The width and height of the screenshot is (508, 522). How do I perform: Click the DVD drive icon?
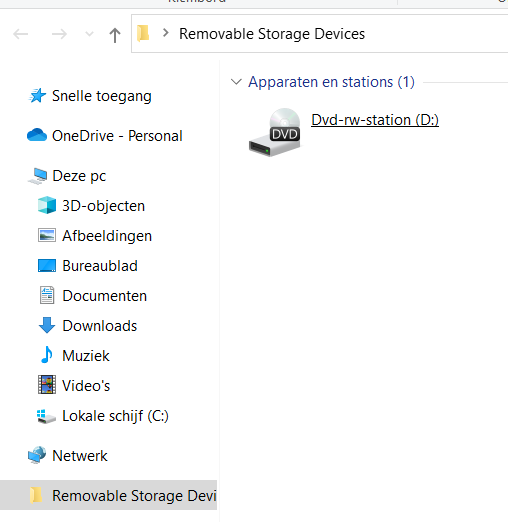point(275,132)
